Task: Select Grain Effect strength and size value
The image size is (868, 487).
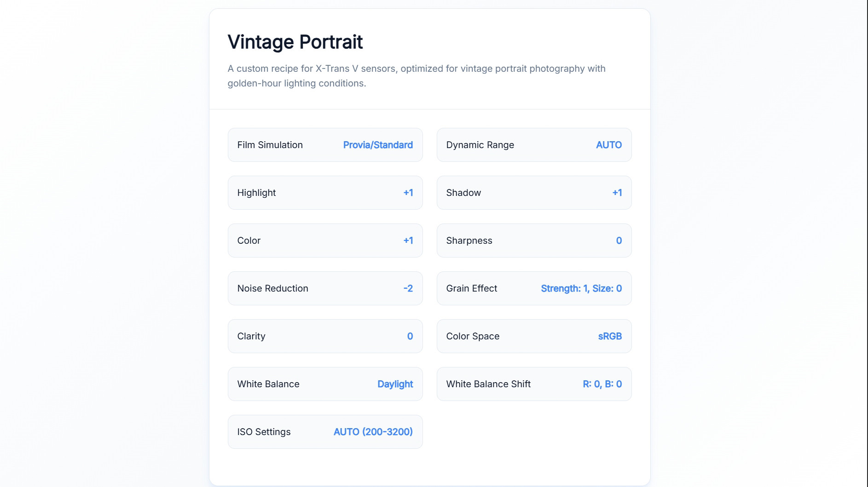Action: tap(581, 288)
